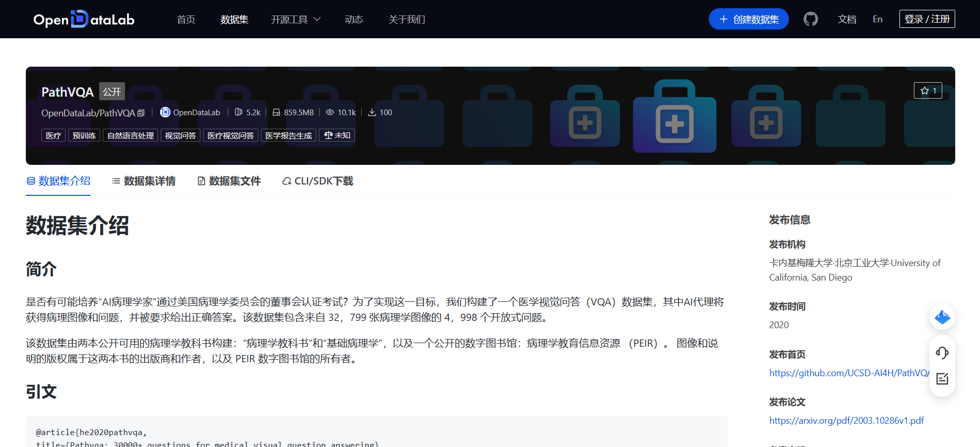The width and height of the screenshot is (980, 447).
Task: Open 文档 in the header
Action: pyautogui.click(x=847, y=19)
